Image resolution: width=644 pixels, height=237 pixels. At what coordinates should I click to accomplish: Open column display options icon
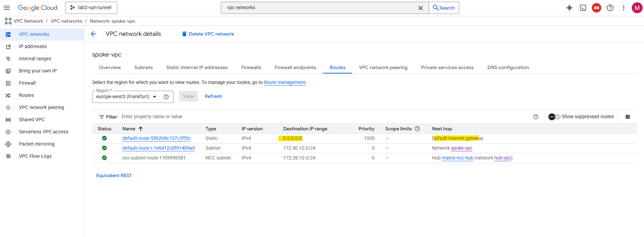(x=628, y=117)
